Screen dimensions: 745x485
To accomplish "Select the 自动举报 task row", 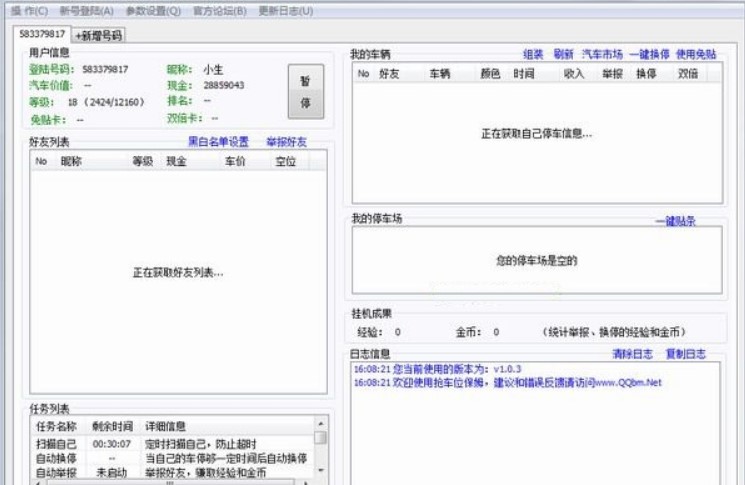I will (x=172, y=473).
